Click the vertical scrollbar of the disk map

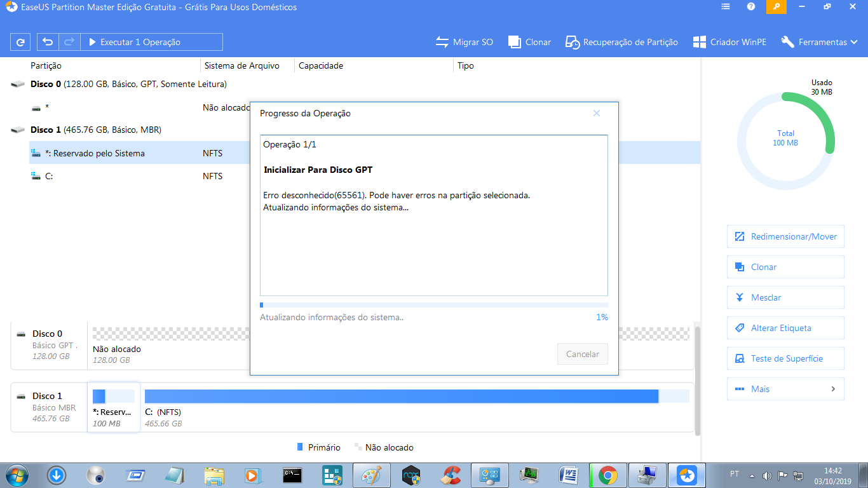[x=697, y=381]
